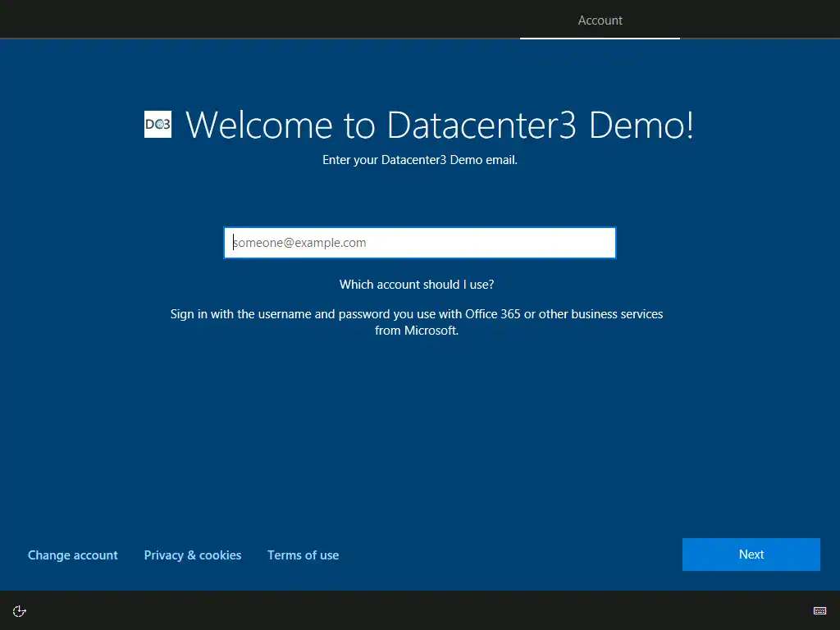Viewport: 840px width, 630px height.
Task: Focus the someone@example.com email field
Action: pyautogui.click(x=420, y=243)
